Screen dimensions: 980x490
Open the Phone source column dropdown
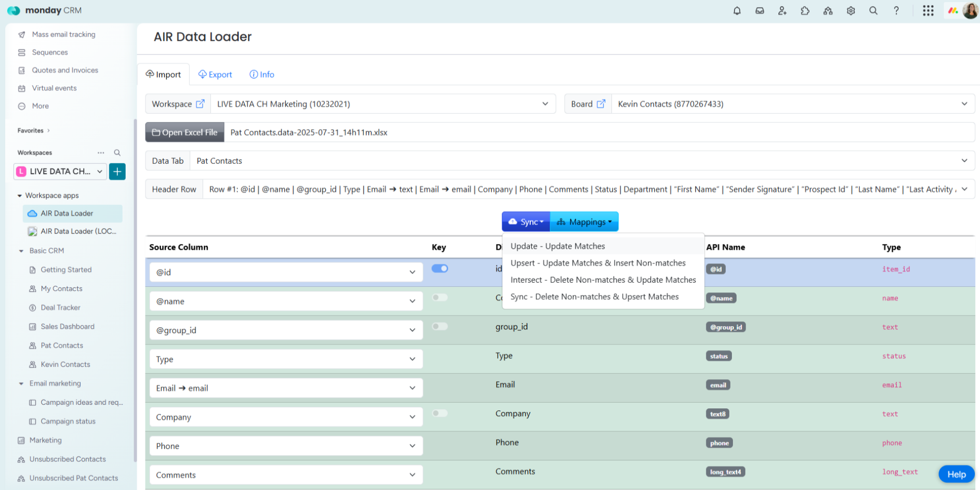pyautogui.click(x=286, y=446)
